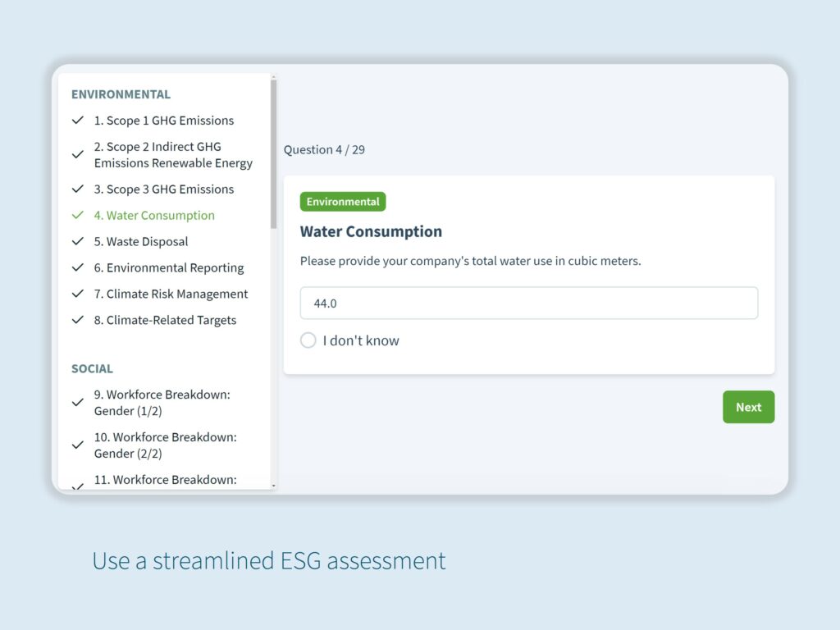This screenshot has width=840, height=630.
Task: Click the water use input field
Action: (x=528, y=304)
